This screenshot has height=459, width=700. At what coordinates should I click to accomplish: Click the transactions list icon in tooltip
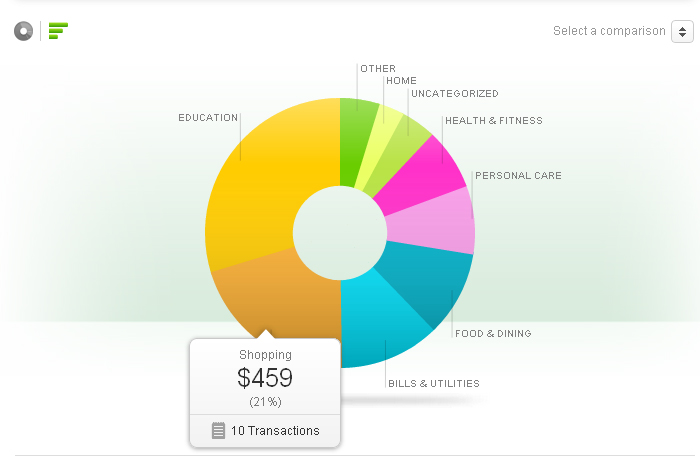click(x=218, y=431)
